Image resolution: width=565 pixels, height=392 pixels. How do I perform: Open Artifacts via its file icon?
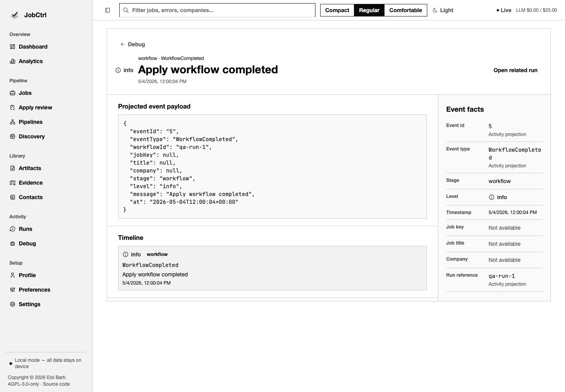tap(13, 168)
